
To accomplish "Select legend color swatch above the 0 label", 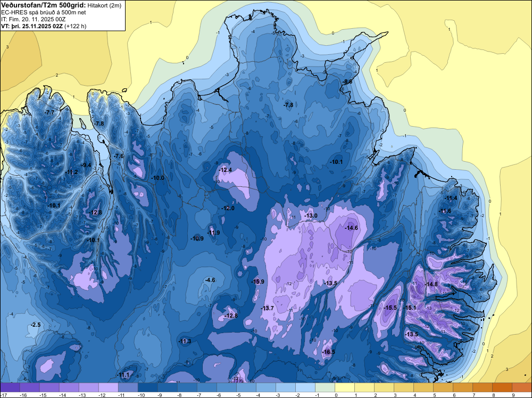I will tap(345, 387).
